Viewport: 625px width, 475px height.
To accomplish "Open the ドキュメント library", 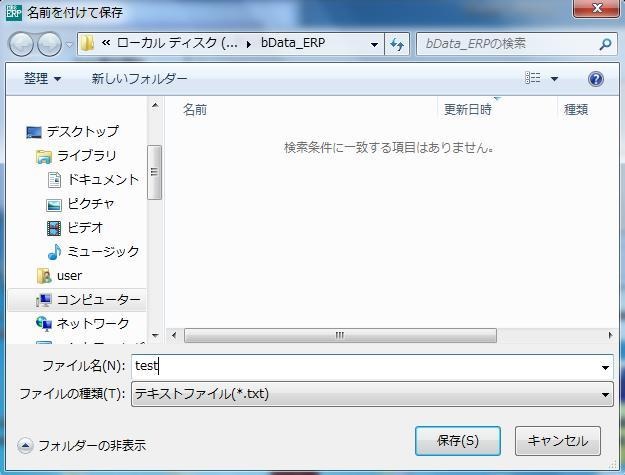I will pyautogui.click(x=103, y=179).
